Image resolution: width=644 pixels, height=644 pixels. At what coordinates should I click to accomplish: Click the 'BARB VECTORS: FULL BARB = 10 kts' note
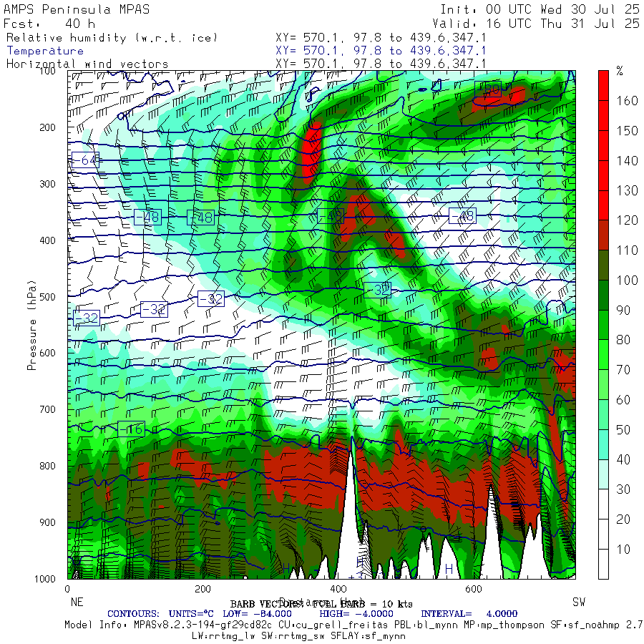pyautogui.click(x=321, y=604)
